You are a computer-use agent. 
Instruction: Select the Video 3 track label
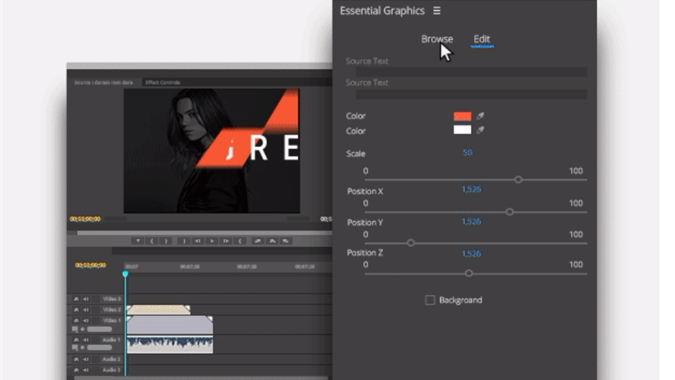point(111,299)
